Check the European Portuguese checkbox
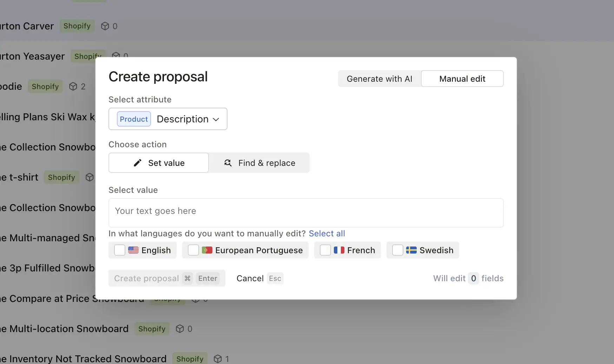614x364 pixels. point(193,250)
